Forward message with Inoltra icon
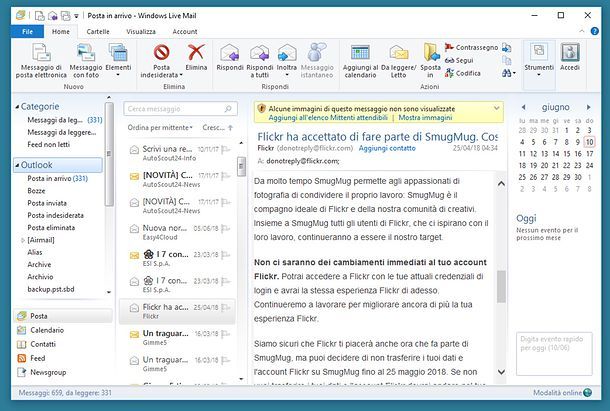The width and height of the screenshot is (610, 411). pos(287,60)
